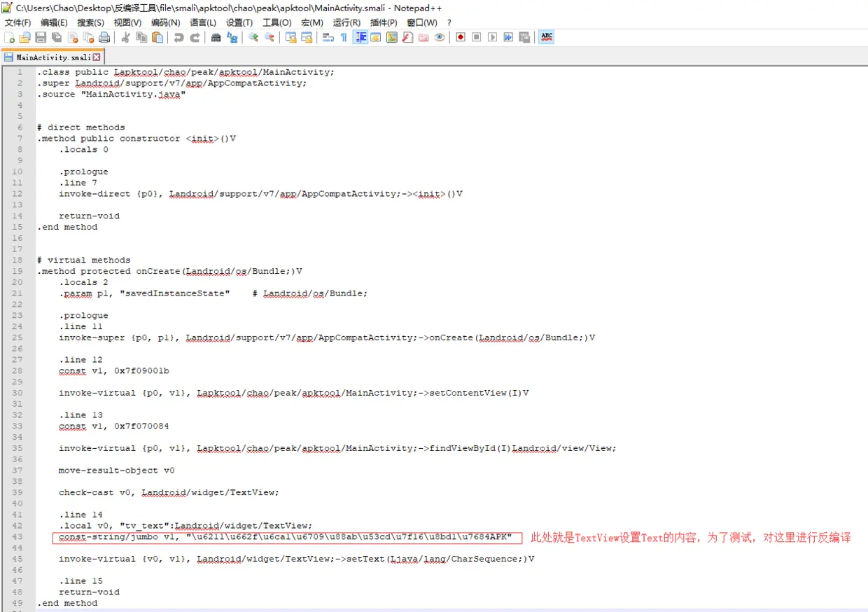The image size is (868, 612).
Task: Open the 设置(T) menu
Action: [x=239, y=22]
